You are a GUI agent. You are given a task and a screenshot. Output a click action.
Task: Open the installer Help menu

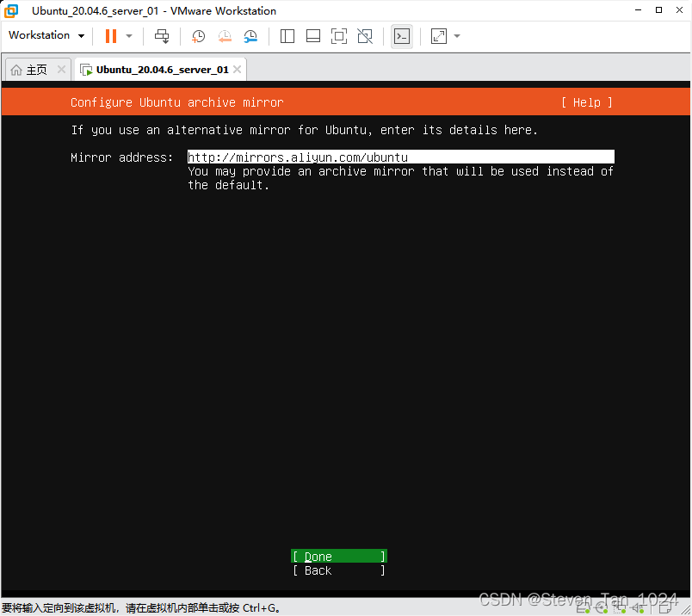(x=586, y=102)
